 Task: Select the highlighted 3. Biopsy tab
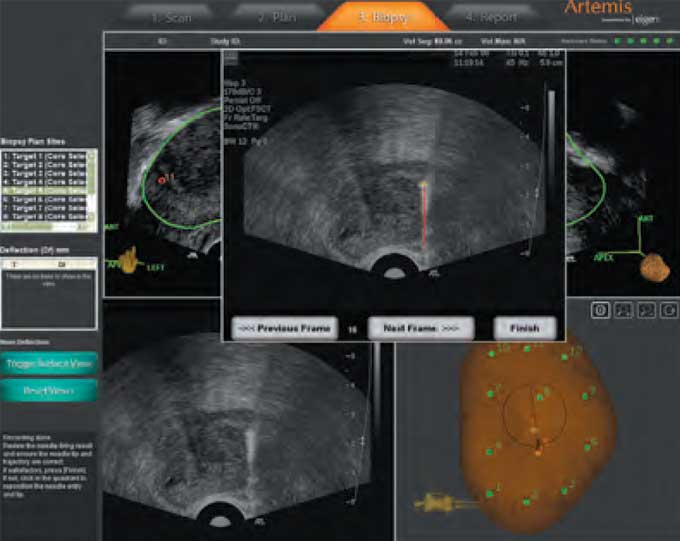(x=383, y=17)
